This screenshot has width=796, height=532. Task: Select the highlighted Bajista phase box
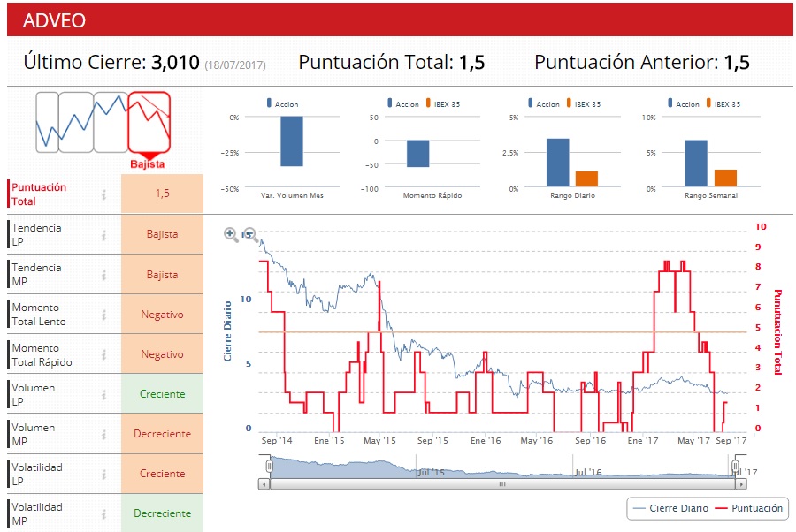click(x=149, y=122)
